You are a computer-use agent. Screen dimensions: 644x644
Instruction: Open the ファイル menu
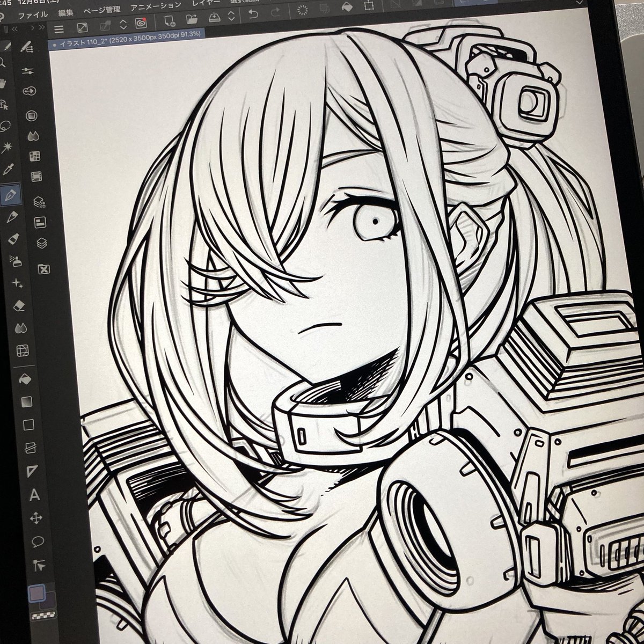34,14
